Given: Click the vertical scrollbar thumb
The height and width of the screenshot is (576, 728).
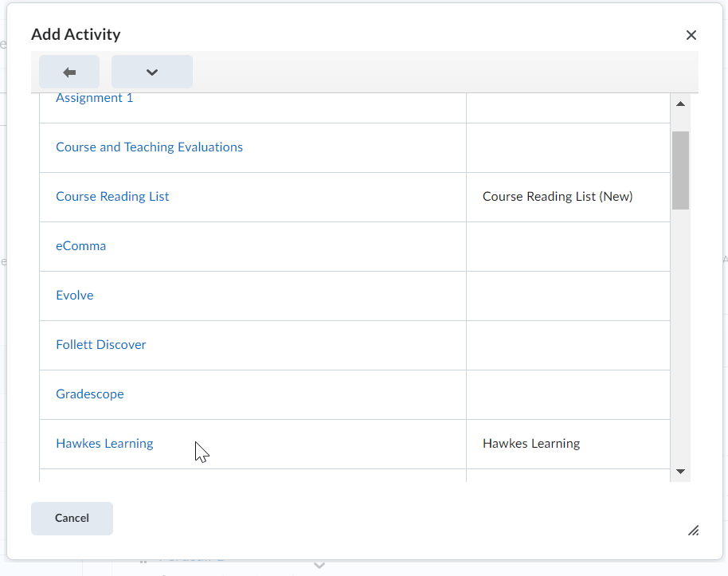Looking at the screenshot, I should click(x=680, y=170).
